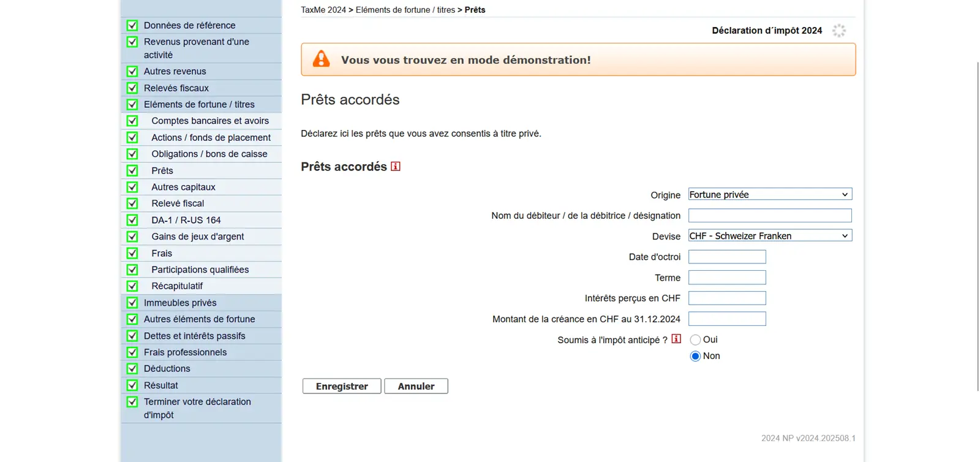This screenshot has width=980, height=462.
Task: Click green checkmark beside Déductions
Action: tap(132, 369)
